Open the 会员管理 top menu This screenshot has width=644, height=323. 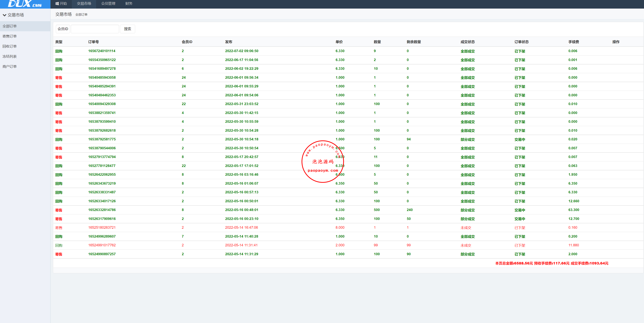click(108, 4)
